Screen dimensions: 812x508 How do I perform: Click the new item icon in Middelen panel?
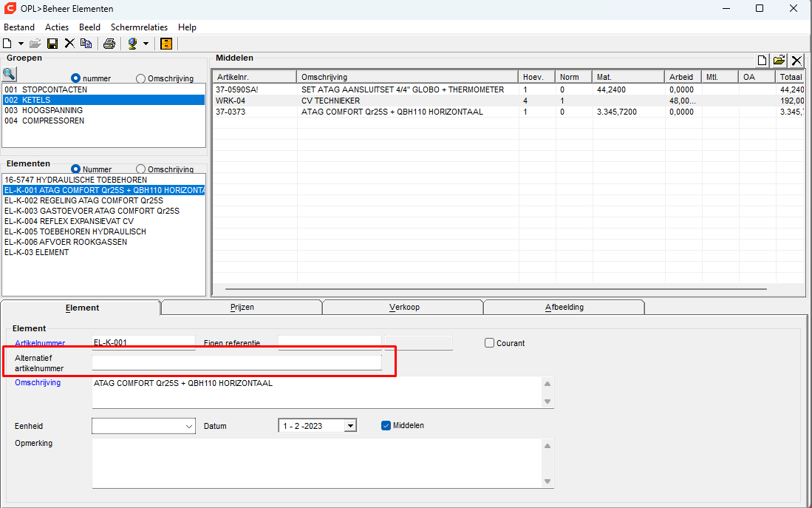coord(762,61)
